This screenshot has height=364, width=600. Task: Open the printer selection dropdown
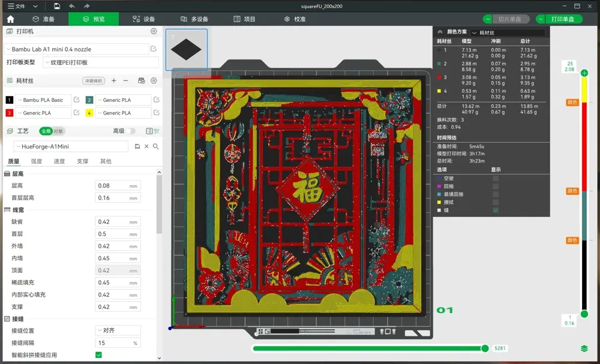click(x=76, y=49)
